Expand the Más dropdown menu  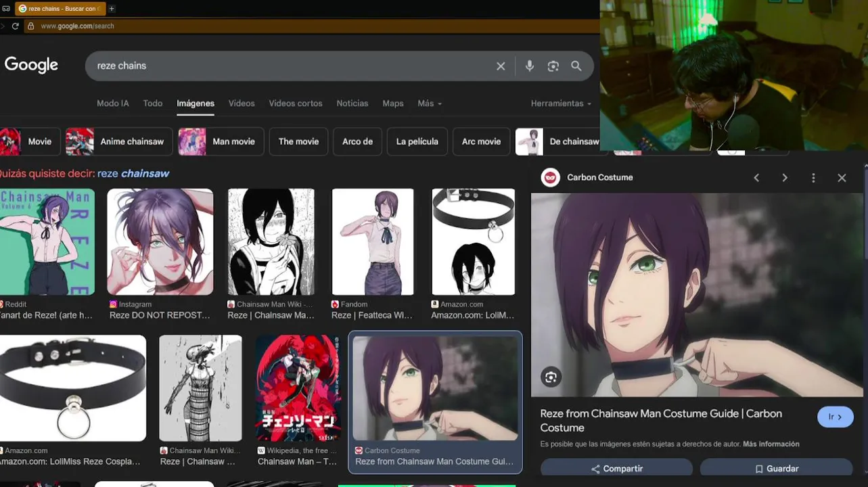(430, 103)
